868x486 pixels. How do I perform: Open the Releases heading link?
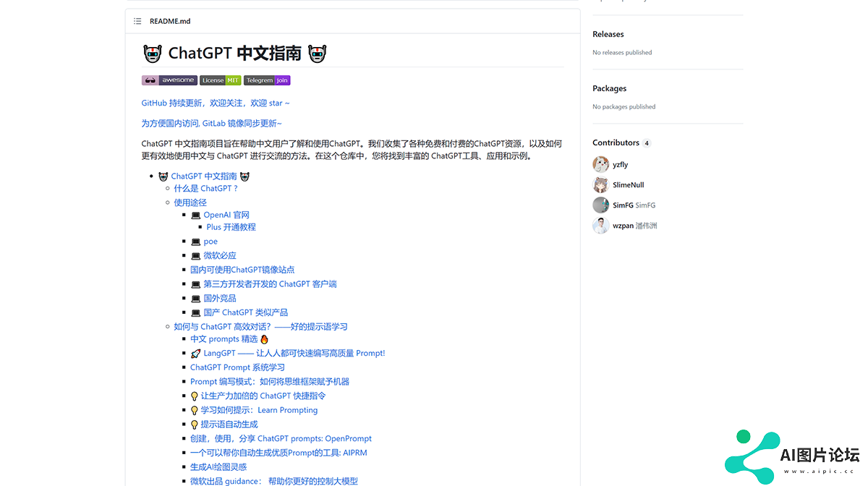click(x=608, y=34)
